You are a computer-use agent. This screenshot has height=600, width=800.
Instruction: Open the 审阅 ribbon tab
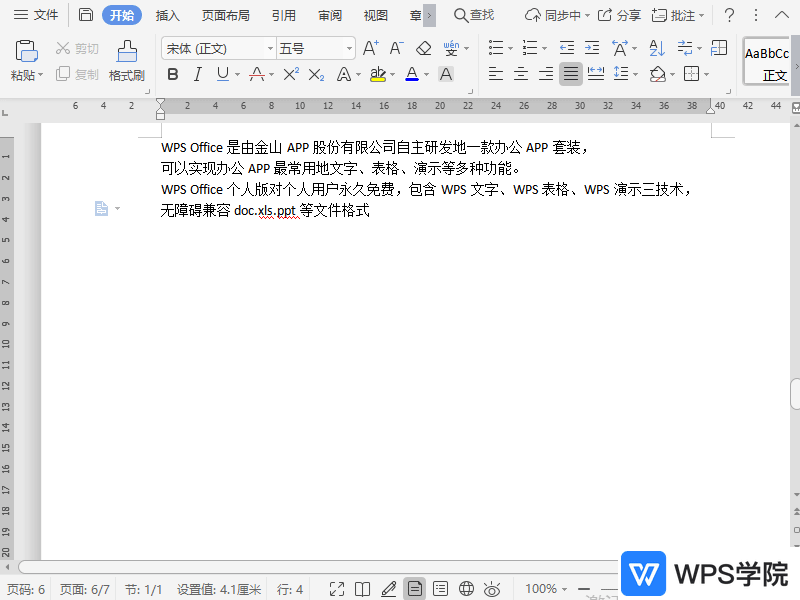[329, 15]
